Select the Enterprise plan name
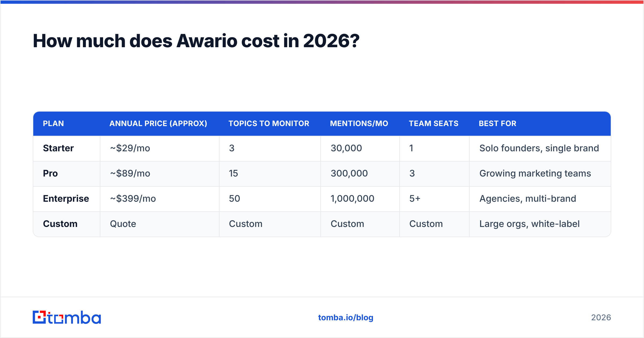 point(66,199)
